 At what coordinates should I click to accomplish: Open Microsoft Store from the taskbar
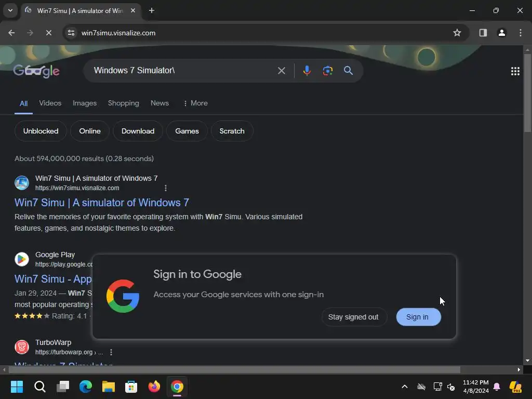[x=131, y=387]
